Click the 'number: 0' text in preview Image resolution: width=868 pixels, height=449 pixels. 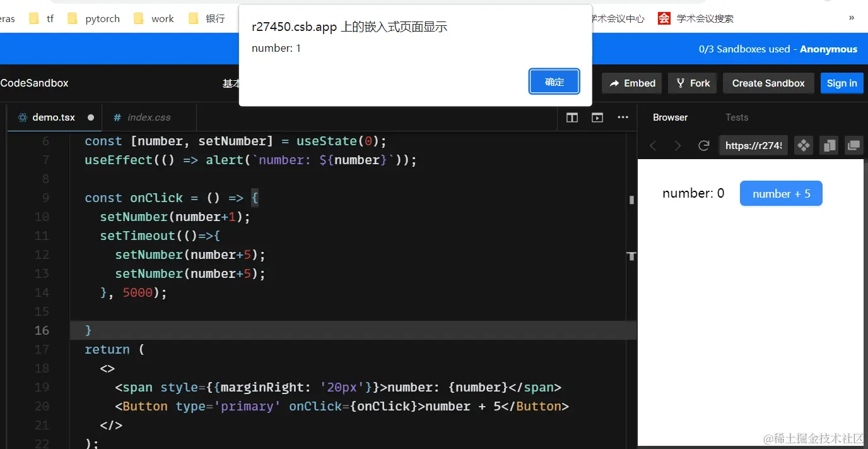pyautogui.click(x=693, y=194)
